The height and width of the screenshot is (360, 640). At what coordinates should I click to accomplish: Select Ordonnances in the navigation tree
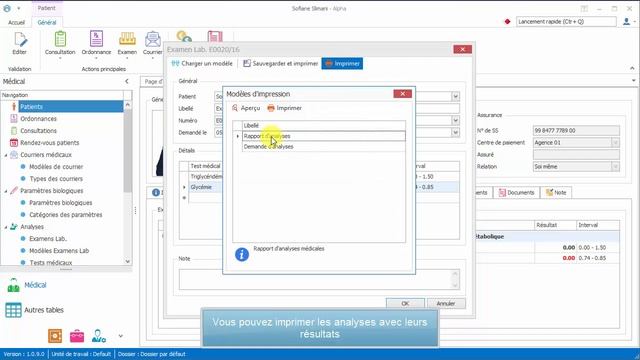tap(38, 119)
